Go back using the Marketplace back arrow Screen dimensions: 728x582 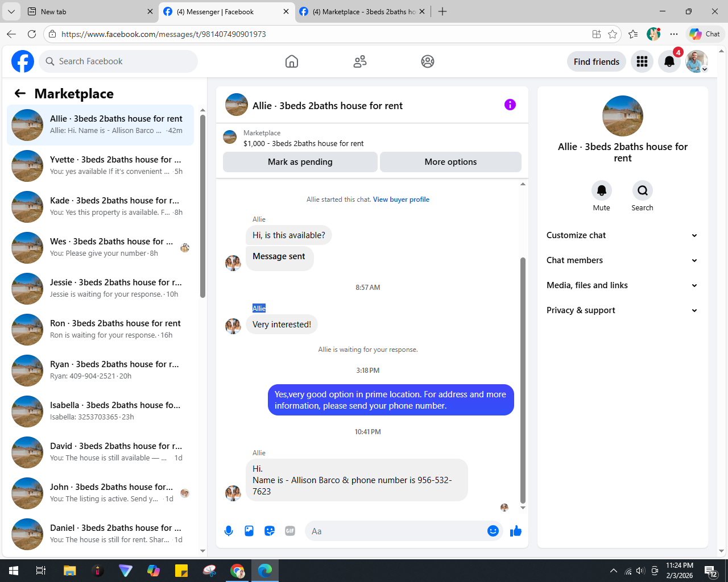click(x=20, y=94)
